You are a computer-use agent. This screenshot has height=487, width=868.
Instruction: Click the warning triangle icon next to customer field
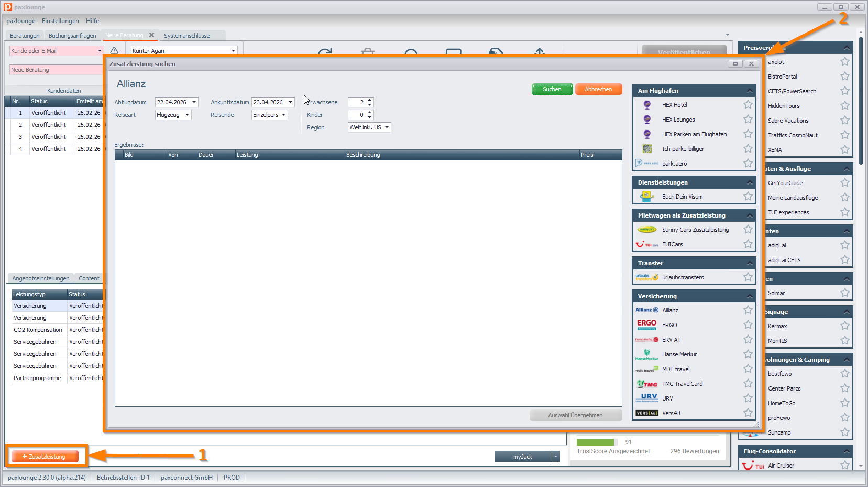coord(114,51)
